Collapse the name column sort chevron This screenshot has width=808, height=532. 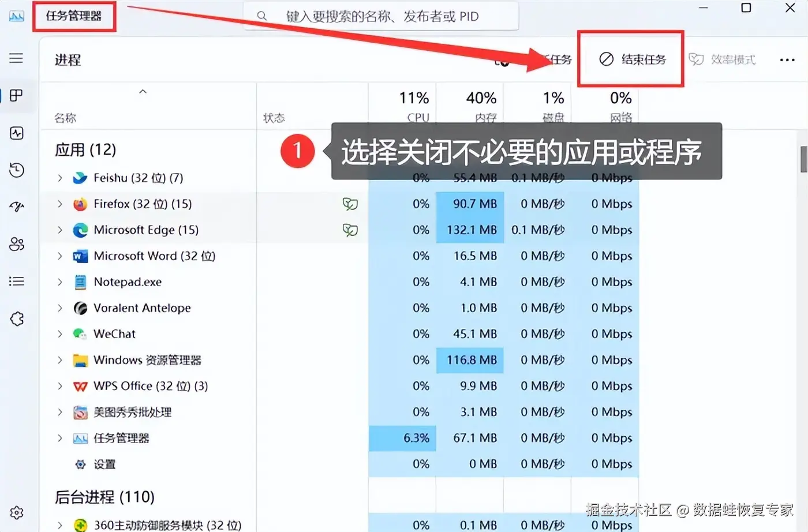pyautogui.click(x=143, y=92)
